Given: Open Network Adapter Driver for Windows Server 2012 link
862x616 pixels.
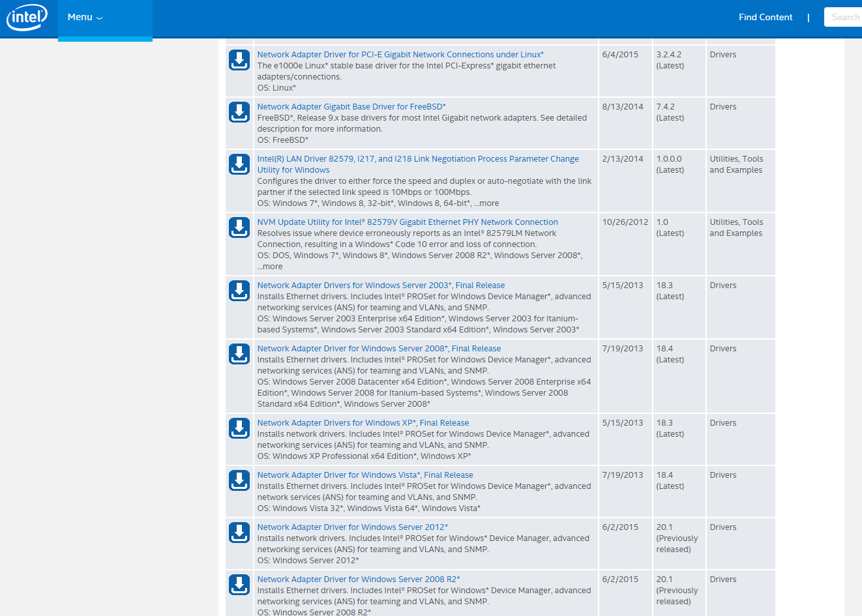Looking at the screenshot, I should coord(353,527).
